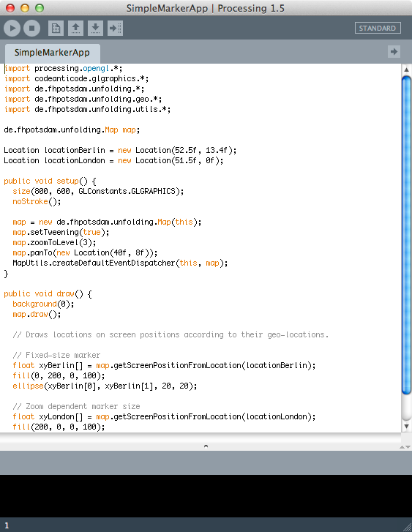Click the yellow minimize window button

[x=25, y=8]
